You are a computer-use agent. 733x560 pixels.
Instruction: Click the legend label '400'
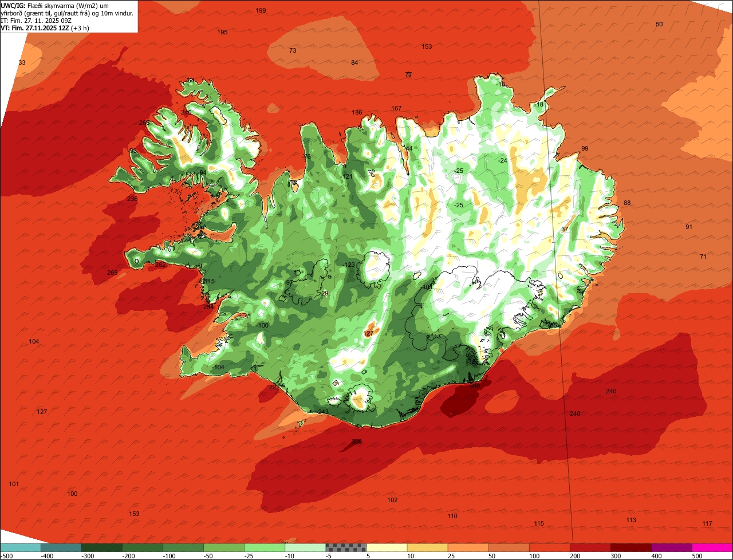[x=656, y=556]
